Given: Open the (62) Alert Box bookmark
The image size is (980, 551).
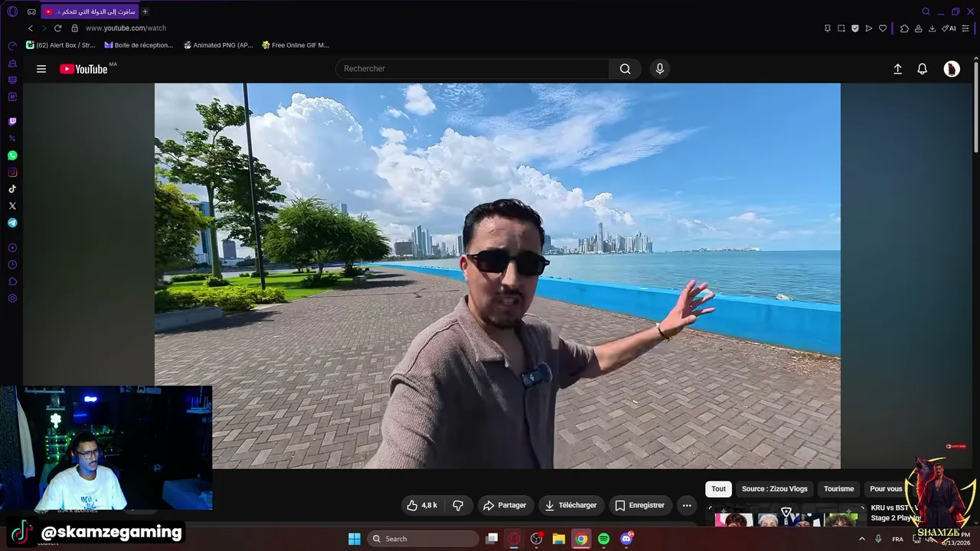Looking at the screenshot, I should point(61,45).
